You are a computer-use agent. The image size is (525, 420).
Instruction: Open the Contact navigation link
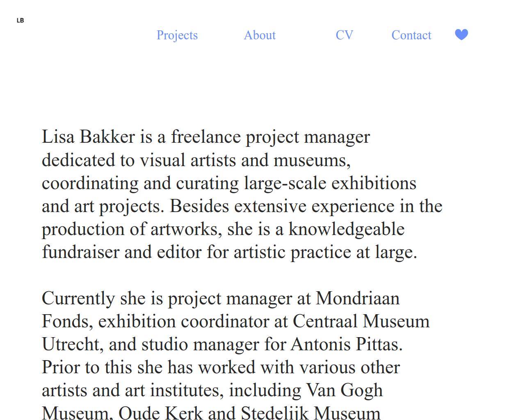(411, 35)
